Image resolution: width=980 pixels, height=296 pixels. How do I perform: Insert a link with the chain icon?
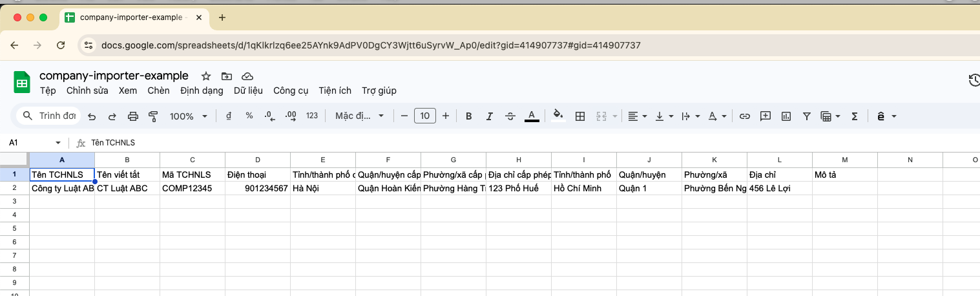coord(745,116)
